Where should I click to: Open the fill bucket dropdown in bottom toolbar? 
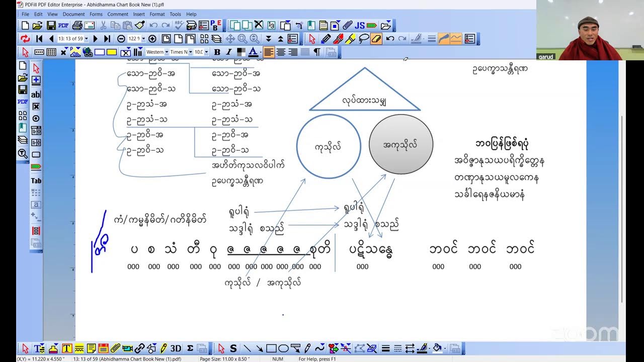point(444,348)
